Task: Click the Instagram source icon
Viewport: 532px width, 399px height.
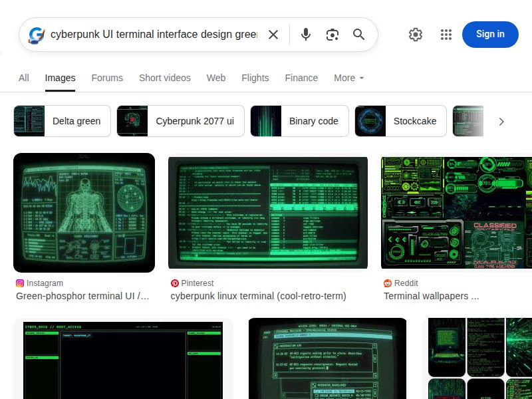Action: tap(21, 283)
